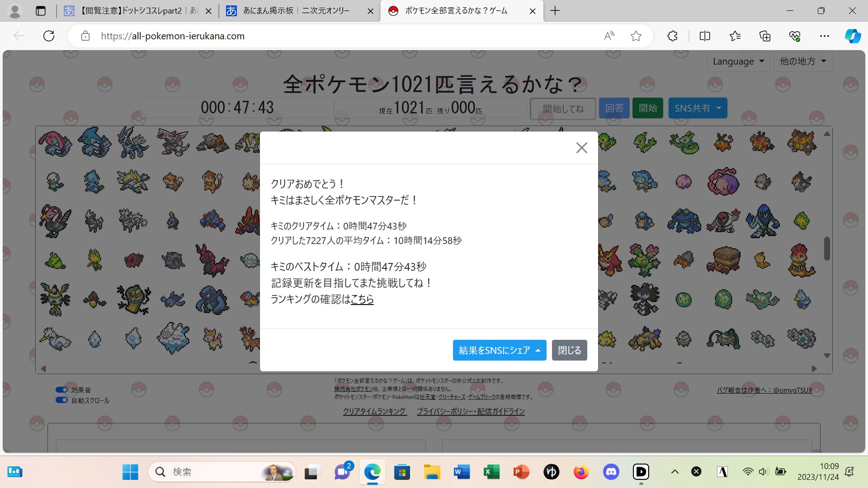Image resolution: width=868 pixels, height=488 pixels.
Task: Click the read aloud icon in address bar
Action: (609, 36)
